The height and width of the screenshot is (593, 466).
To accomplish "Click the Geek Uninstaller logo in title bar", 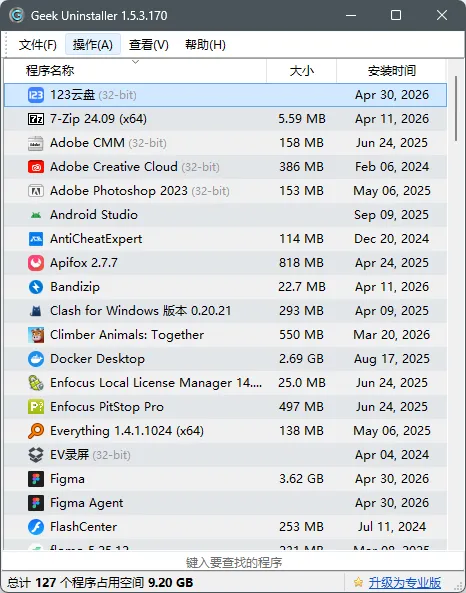I will click(17, 16).
